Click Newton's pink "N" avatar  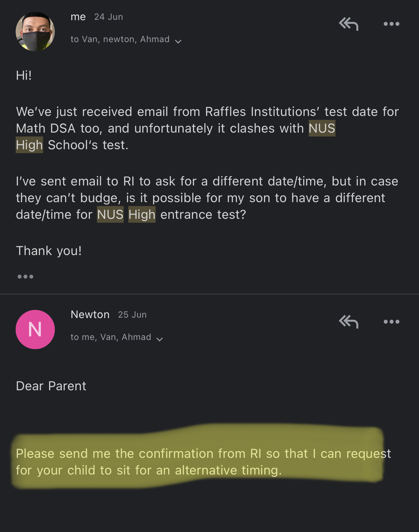[x=35, y=329]
